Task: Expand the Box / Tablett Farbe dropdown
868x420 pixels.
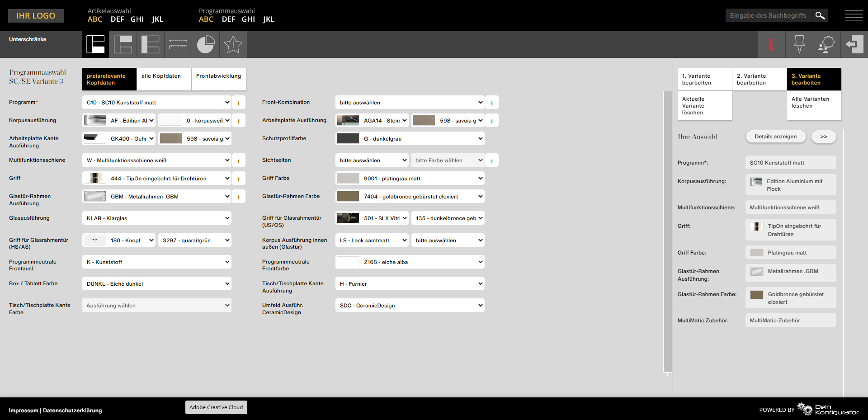Action: pyautogui.click(x=157, y=284)
